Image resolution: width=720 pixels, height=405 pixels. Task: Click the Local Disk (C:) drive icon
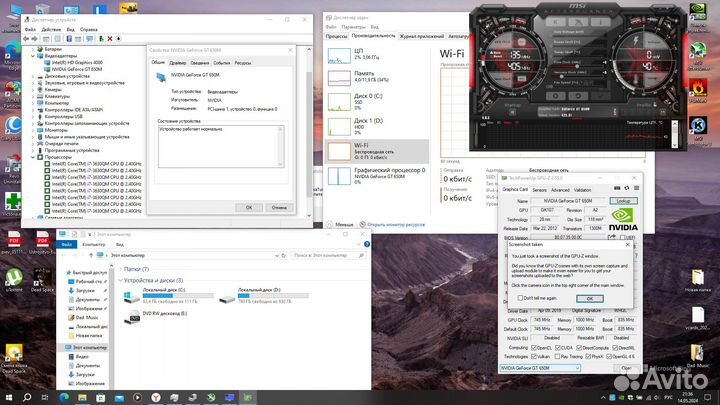coord(131,297)
